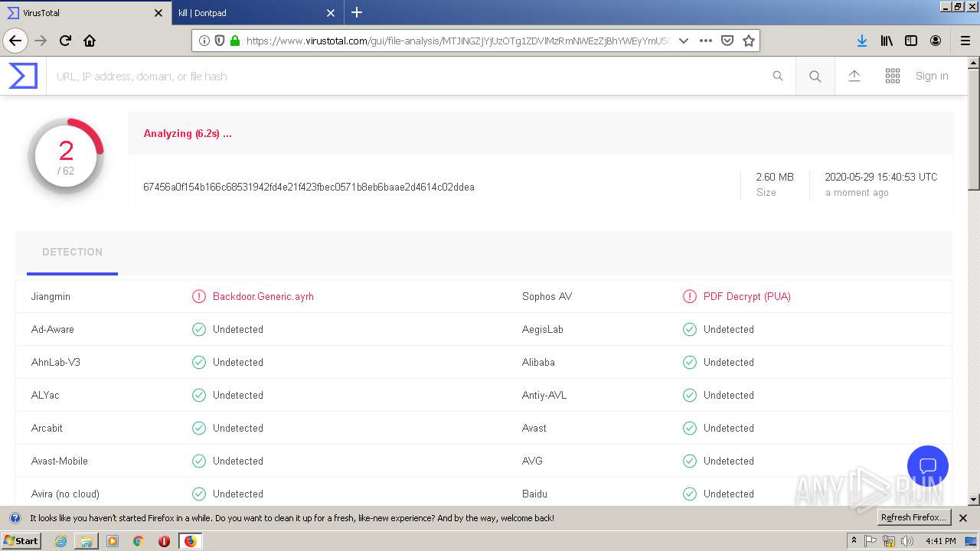
Task: Click the small magnifier inside search field
Action: 778,76
